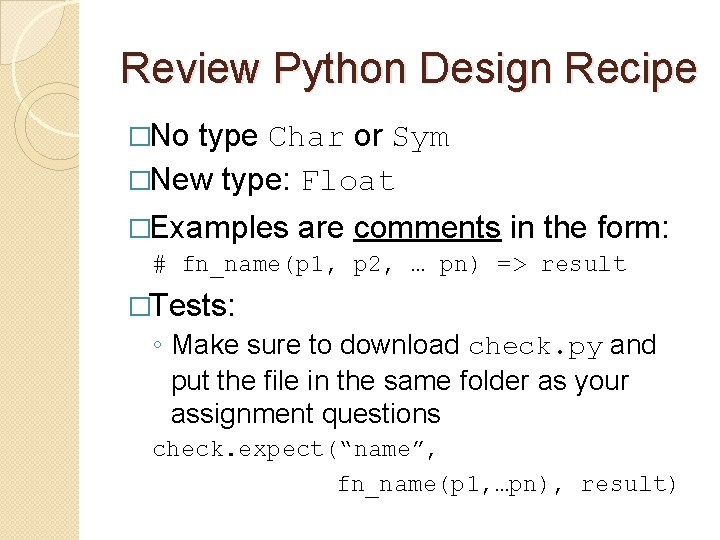The width and height of the screenshot is (720, 540).
Task: Select the monospace word "Char"
Action: point(307,138)
